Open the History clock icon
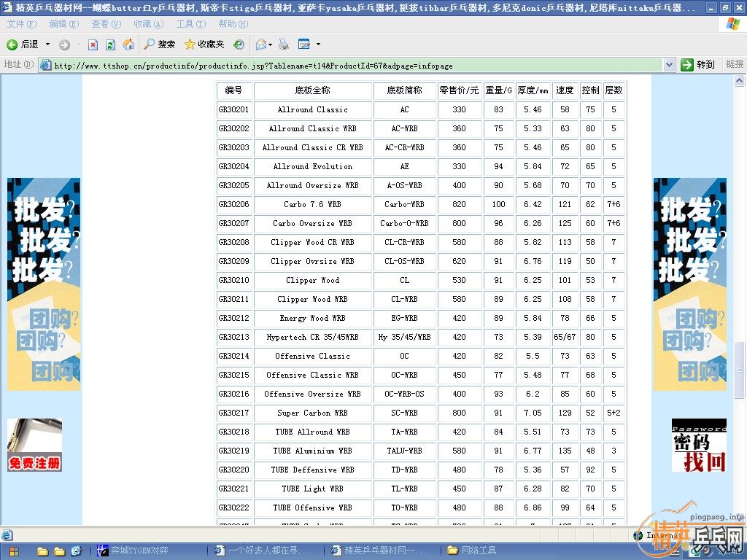The width and height of the screenshot is (747, 560). point(239,44)
